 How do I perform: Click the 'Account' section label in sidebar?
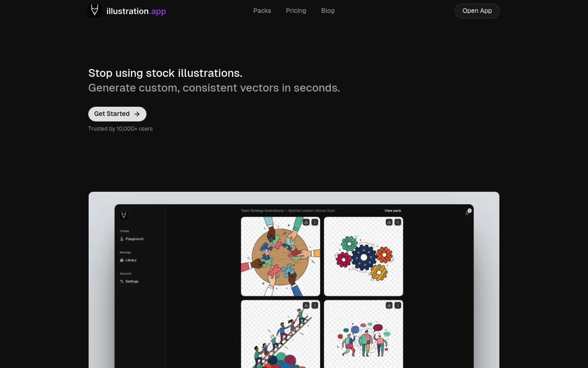[x=126, y=273]
